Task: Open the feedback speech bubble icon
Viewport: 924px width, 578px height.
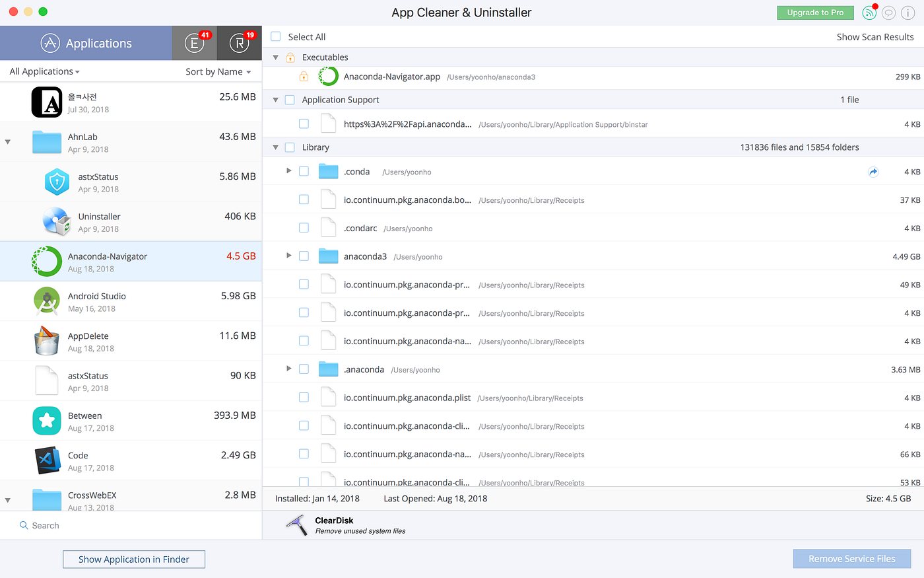Action: (x=888, y=13)
